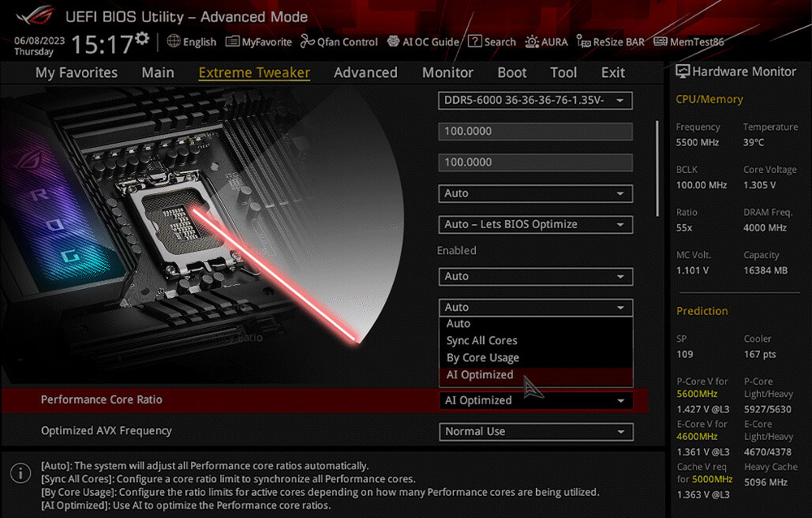Image resolution: width=812 pixels, height=518 pixels.
Task: Click the settings gear icon beside the clock
Action: 143,38
